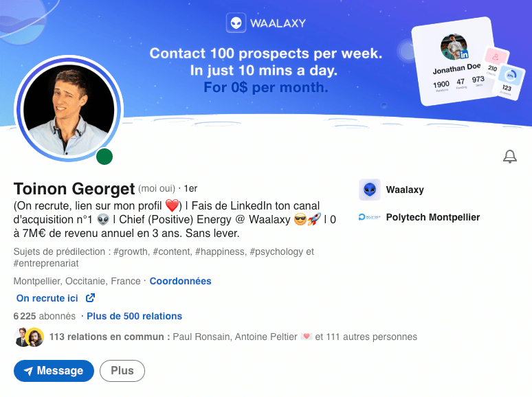Click the Polytech Montpellier school logo
This screenshot has width=532, height=397.
tap(370, 217)
